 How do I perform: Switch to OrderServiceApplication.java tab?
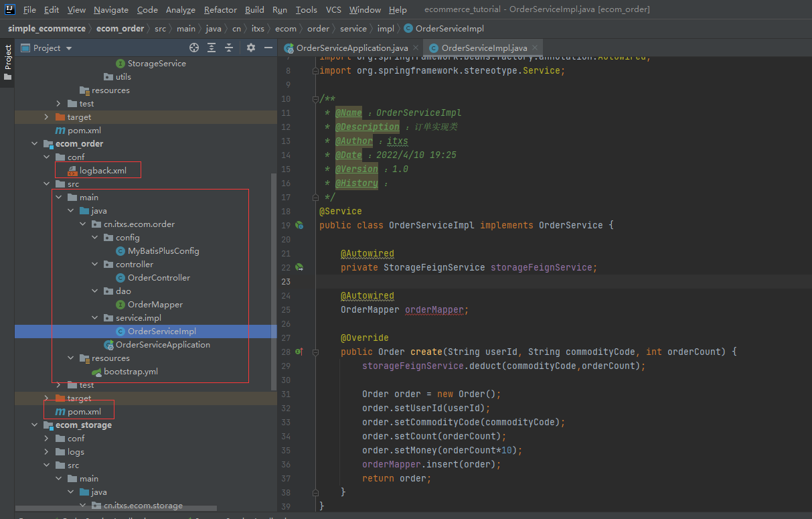click(351, 48)
